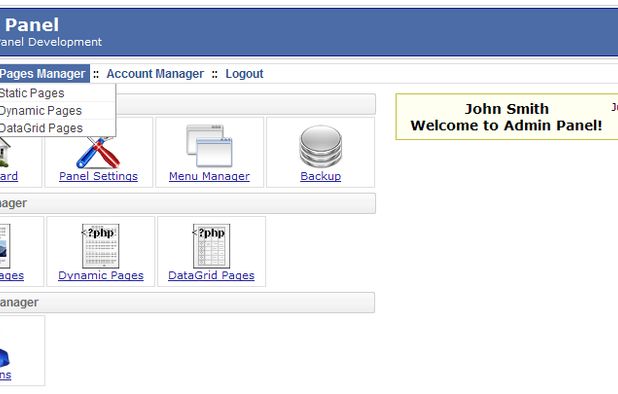Click the Backup database disk icon
Image resolution: width=618 pixels, height=394 pixels.
click(x=320, y=146)
